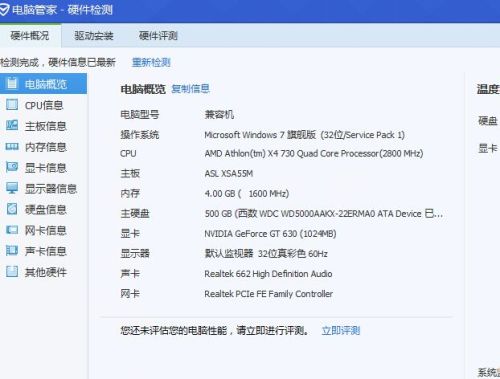Screen dimensions: 500x379
Task: Open the 驱动安装 tab
Action: tap(94, 35)
